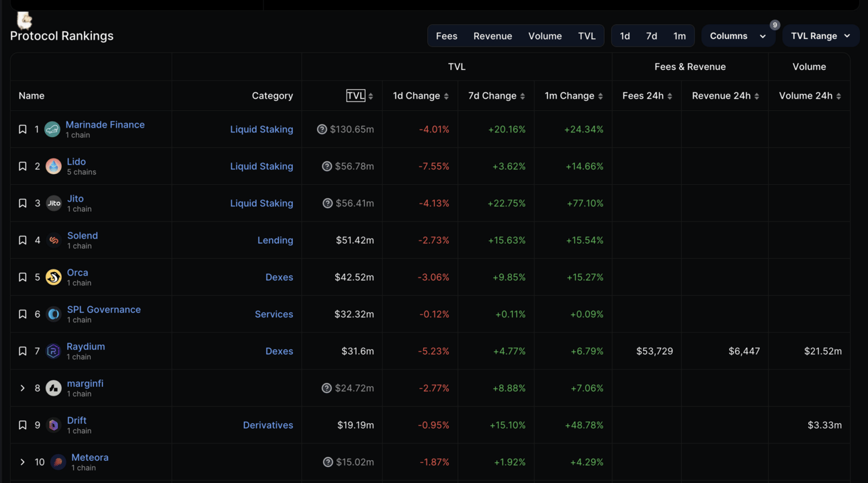The height and width of the screenshot is (483, 868).
Task: Bookmark the Marinade Finance row
Action: pyautogui.click(x=23, y=129)
